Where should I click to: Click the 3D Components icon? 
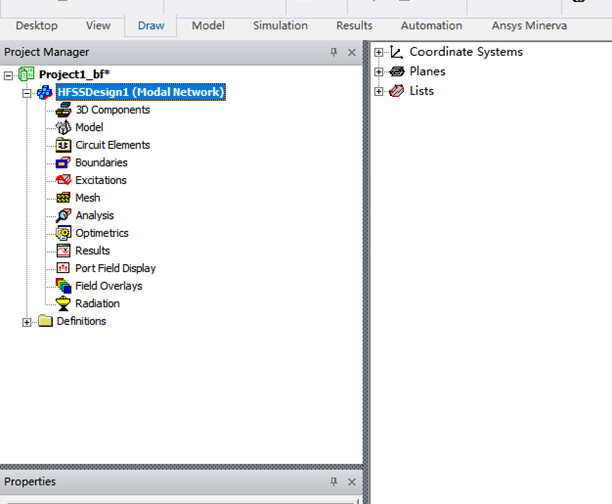tap(63, 110)
